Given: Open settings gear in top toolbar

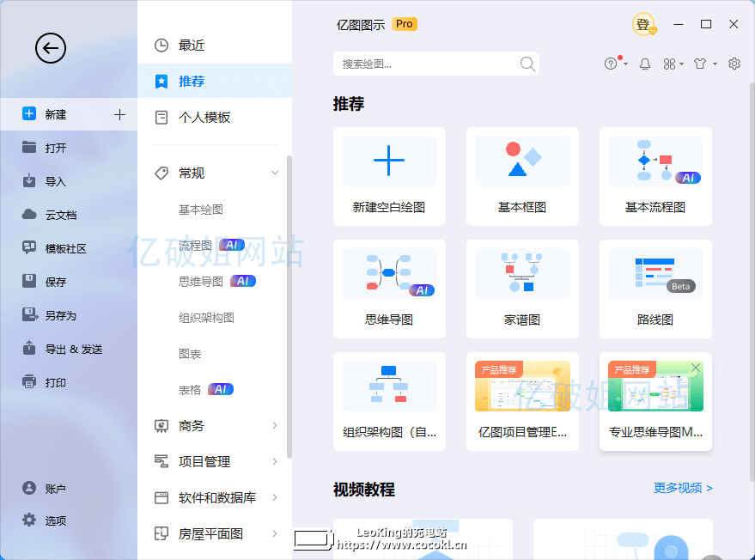Looking at the screenshot, I should click(x=734, y=64).
